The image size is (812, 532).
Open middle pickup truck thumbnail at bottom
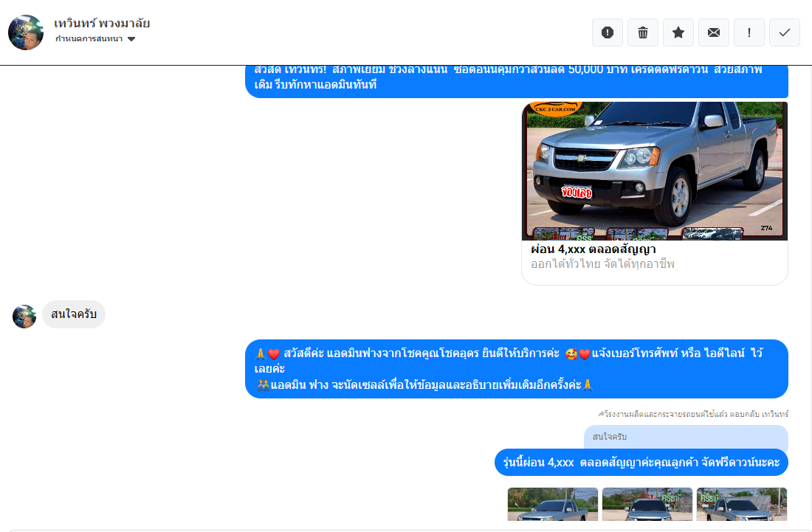tap(647, 504)
